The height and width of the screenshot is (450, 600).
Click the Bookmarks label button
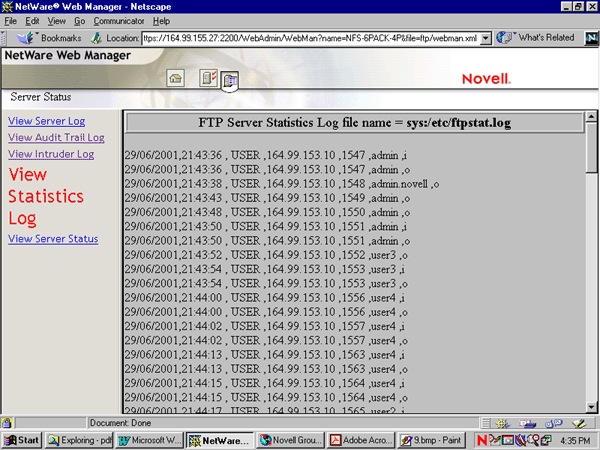tap(61, 38)
